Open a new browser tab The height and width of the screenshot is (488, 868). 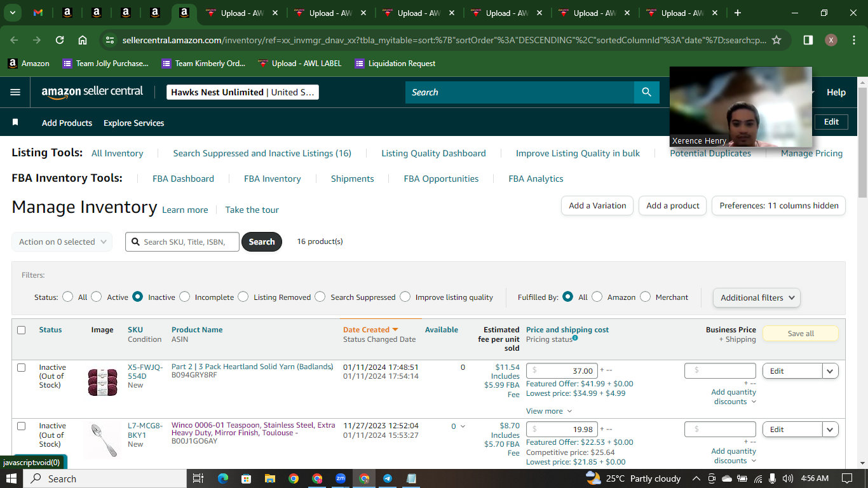click(738, 13)
